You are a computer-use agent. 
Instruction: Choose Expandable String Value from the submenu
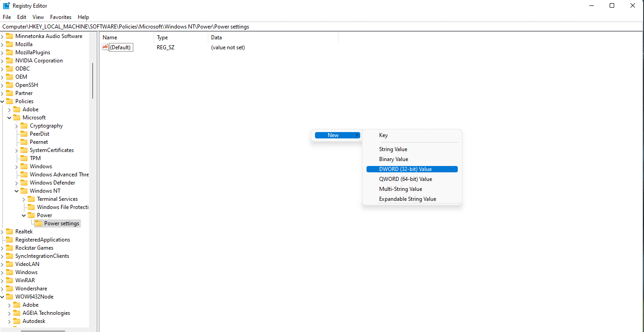click(x=407, y=199)
